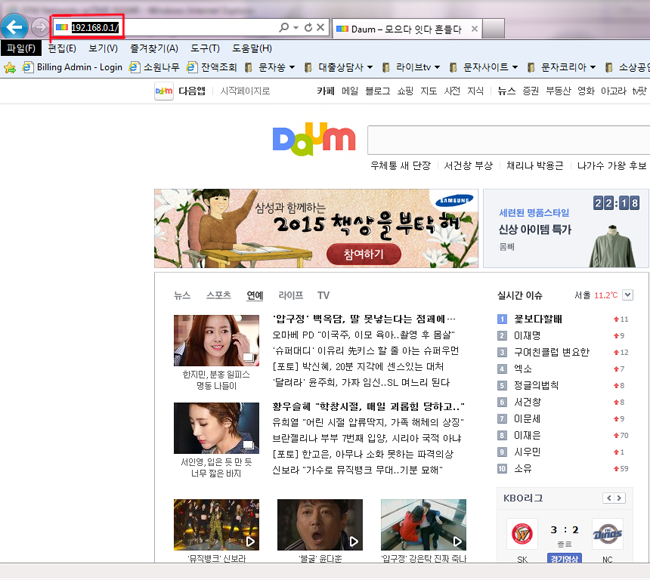
Task: Switch to the 스포츠 news tab
Action: [x=218, y=295]
